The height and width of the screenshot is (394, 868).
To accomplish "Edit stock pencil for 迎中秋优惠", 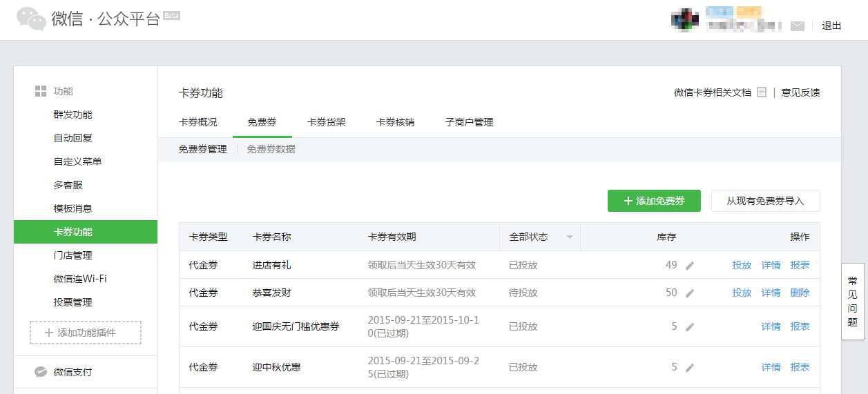I will click(x=689, y=368).
